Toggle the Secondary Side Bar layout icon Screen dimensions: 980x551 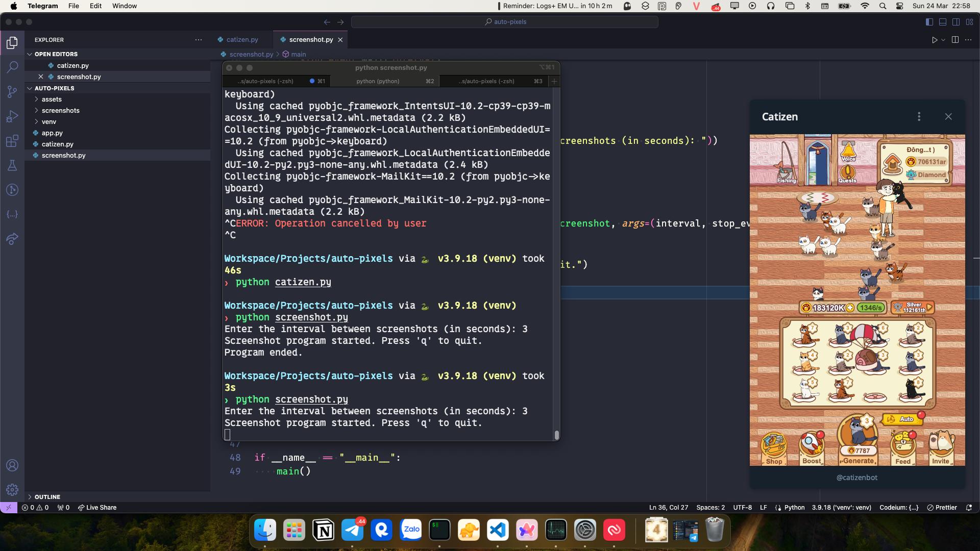pyautogui.click(x=956, y=22)
